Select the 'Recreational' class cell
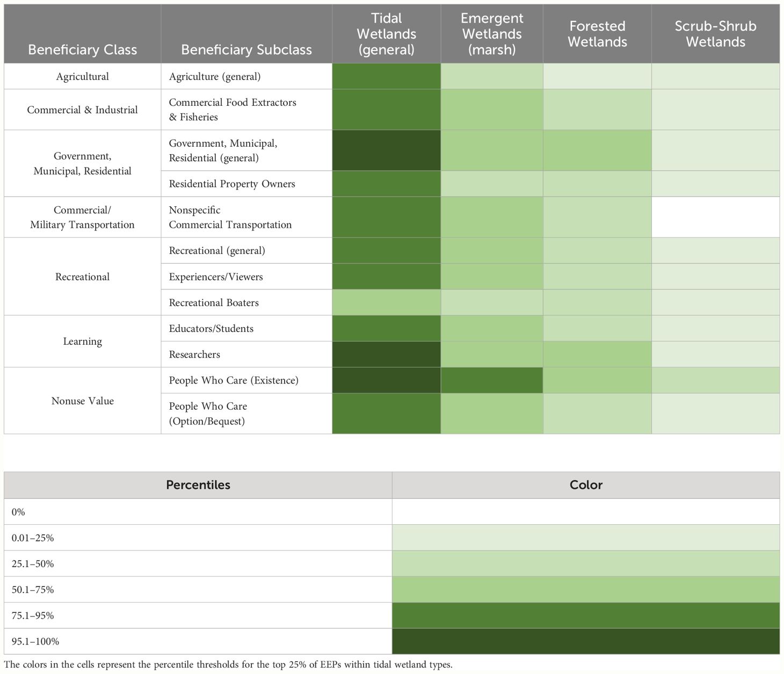 82,277
